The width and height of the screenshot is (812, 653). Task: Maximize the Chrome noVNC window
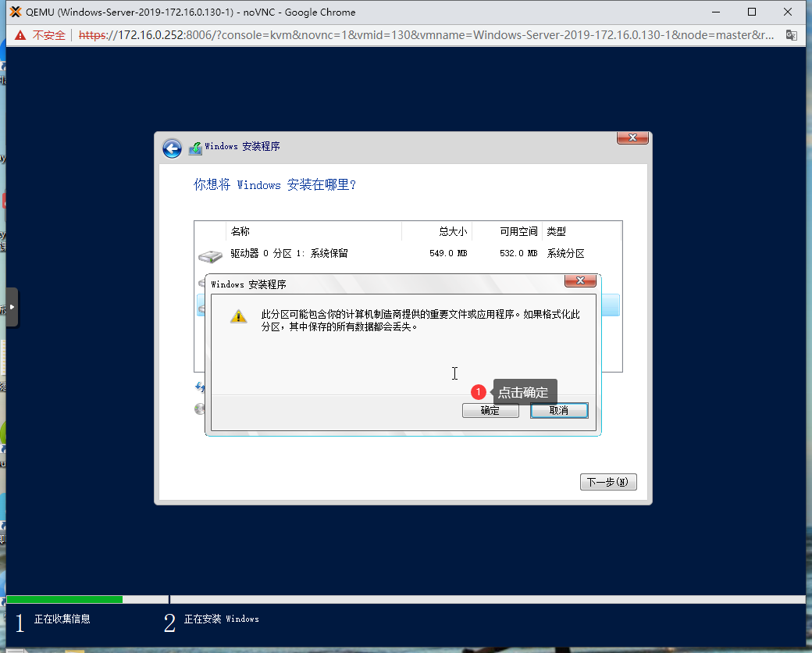tap(752, 12)
